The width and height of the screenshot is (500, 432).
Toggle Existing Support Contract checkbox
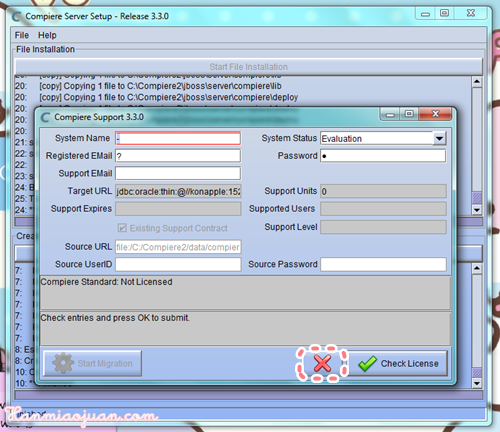click(x=122, y=228)
